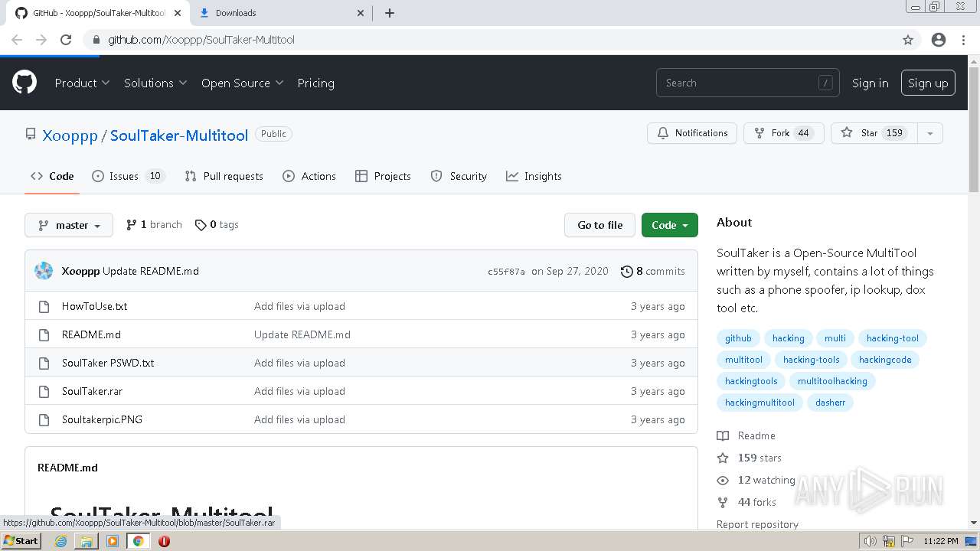Click the Sign in link
Screen dimensions: 980x551
[x=871, y=83]
